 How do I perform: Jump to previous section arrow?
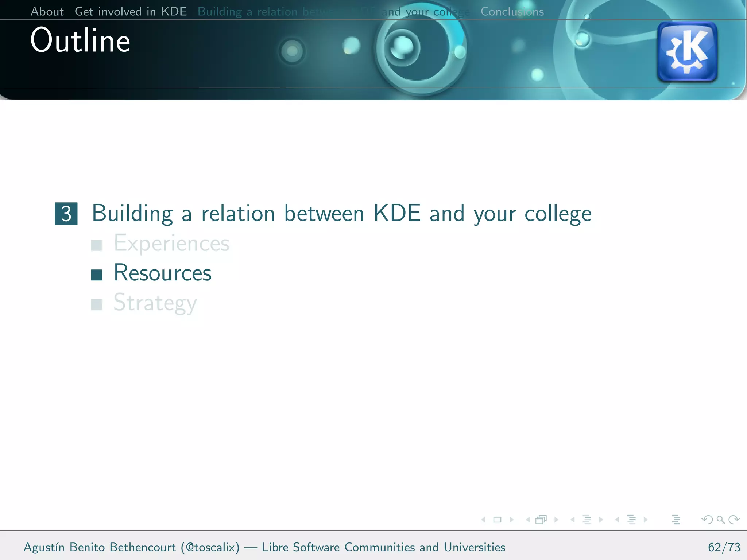(617, 520)
